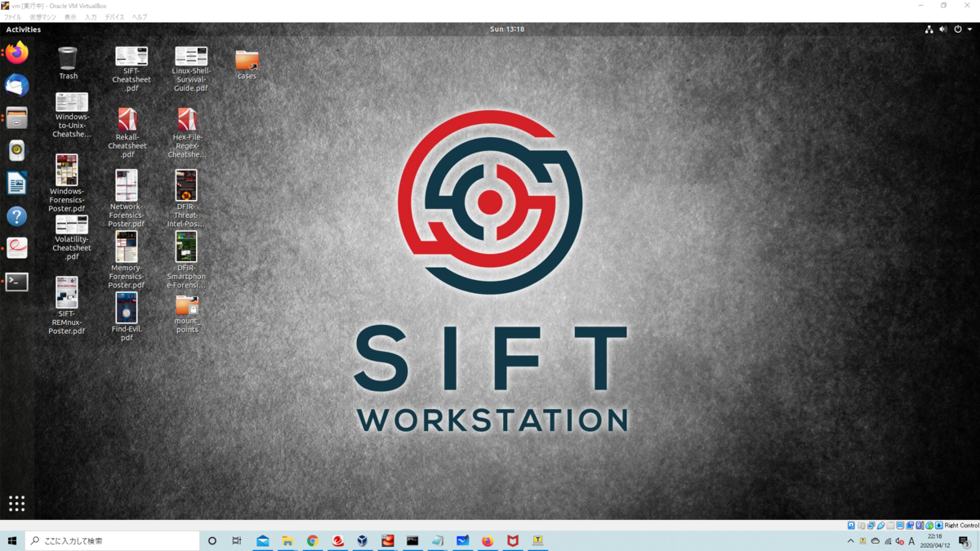Expand the system menu arrow
The image size is (980, 551).
pos(969,29)
